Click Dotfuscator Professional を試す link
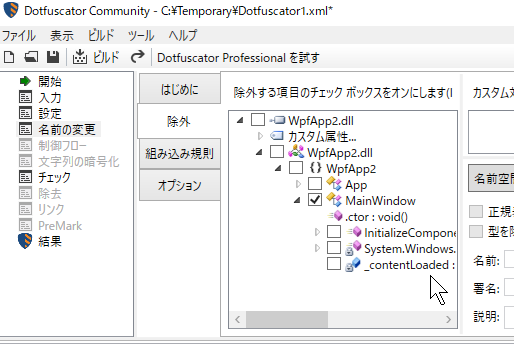Image resolution: width=514 pixels, height=361 pixels. click(x=238, y=58)
